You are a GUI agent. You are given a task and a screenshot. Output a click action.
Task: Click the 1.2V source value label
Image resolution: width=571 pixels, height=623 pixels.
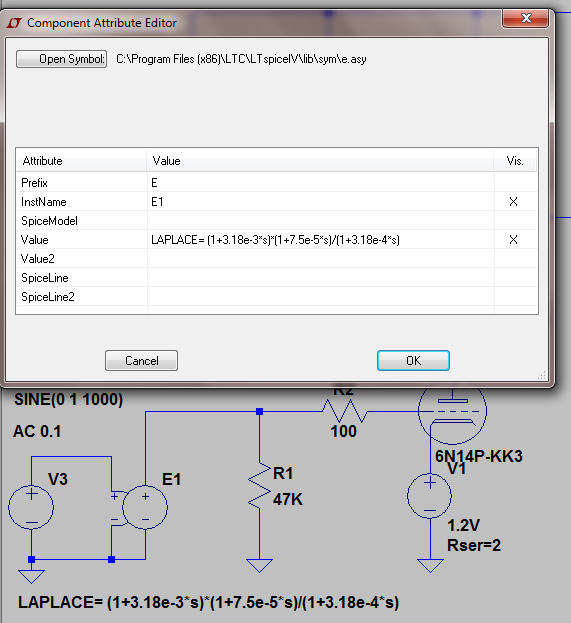click(464, 526)
